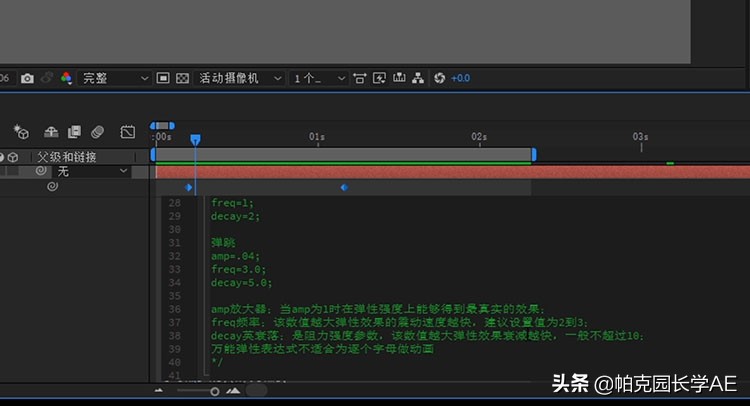Enable the frame blending icon
This screenshot has height=406, width=750.
(x=74, y=132)
